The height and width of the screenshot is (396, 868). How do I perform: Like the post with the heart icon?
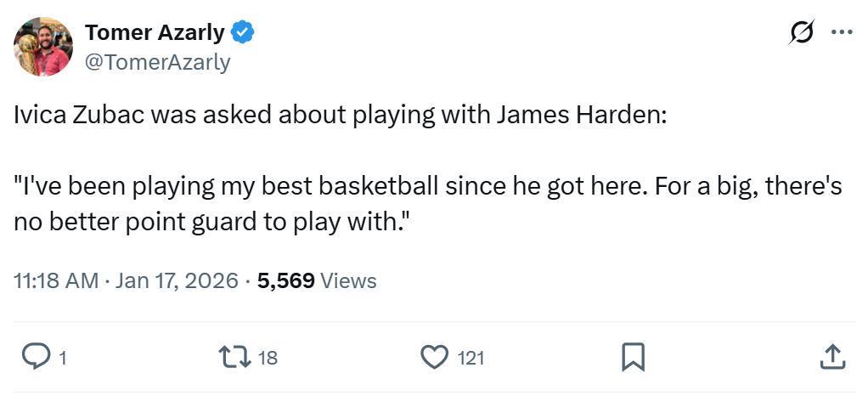coord(434,357)
